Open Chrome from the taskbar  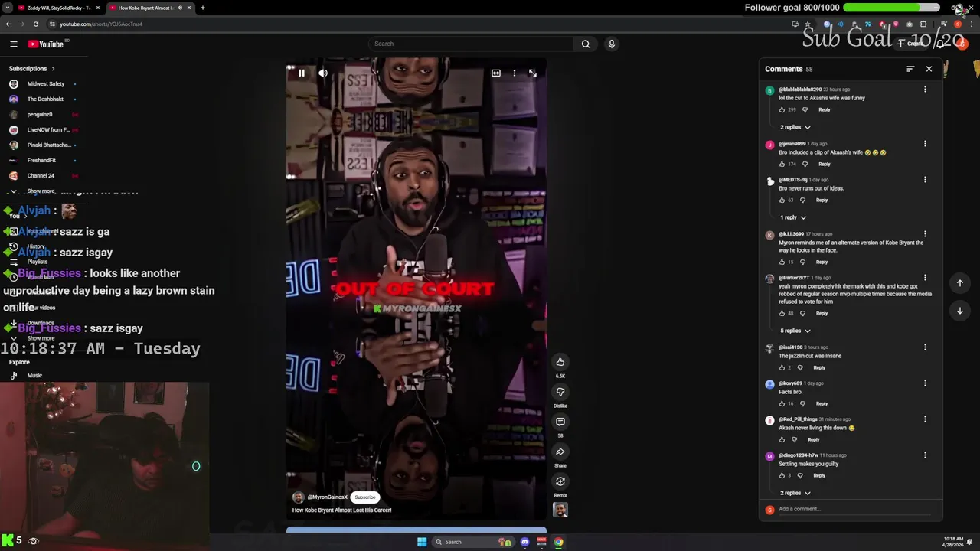coord(559,542)
